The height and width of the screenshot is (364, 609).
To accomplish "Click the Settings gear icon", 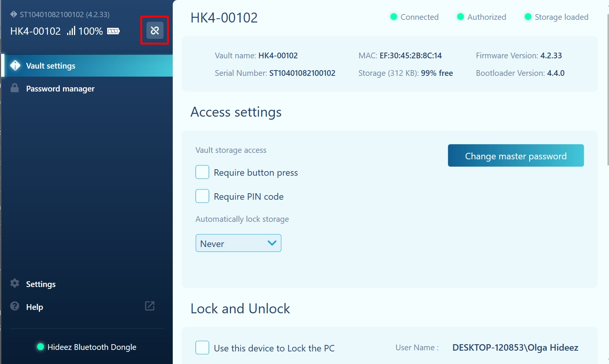I will pyautogui.click(x=15, y=284).
